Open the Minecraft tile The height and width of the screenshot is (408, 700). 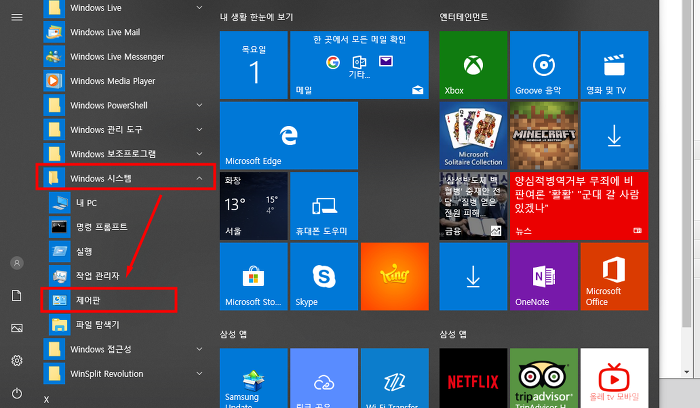(x=544, y=135)
